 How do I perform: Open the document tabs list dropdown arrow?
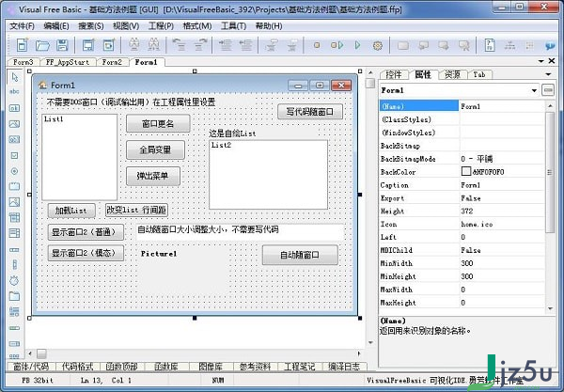click(x=541, y=61)
